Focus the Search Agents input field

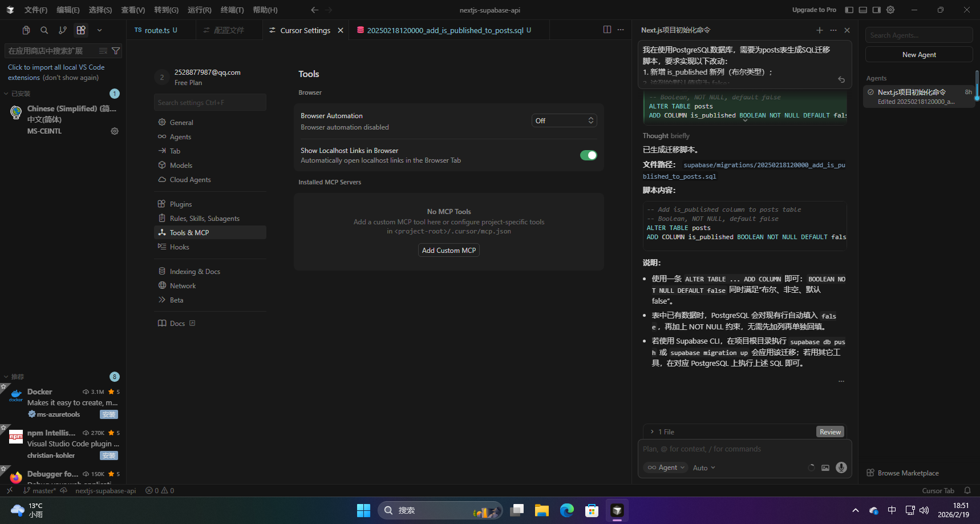[x=919, y=35]
